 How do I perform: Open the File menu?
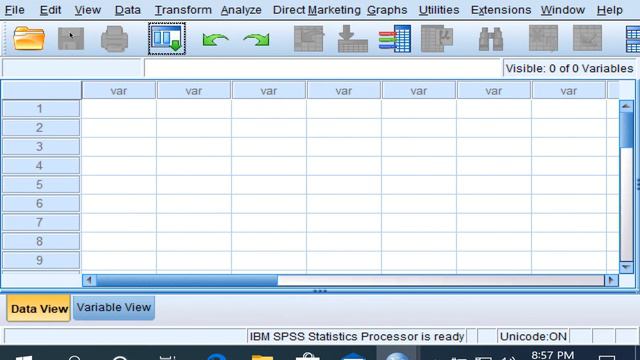tap(15, 10)
